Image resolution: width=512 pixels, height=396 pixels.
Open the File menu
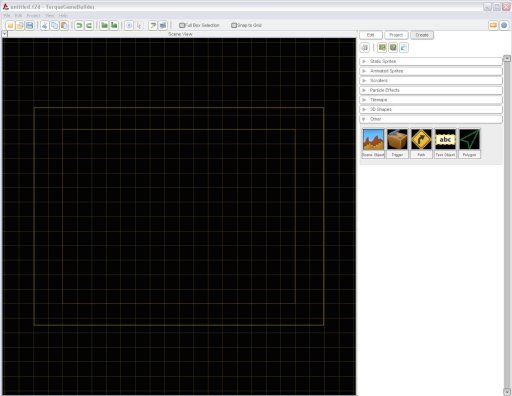pyautogui.click(x=7, y=16)
